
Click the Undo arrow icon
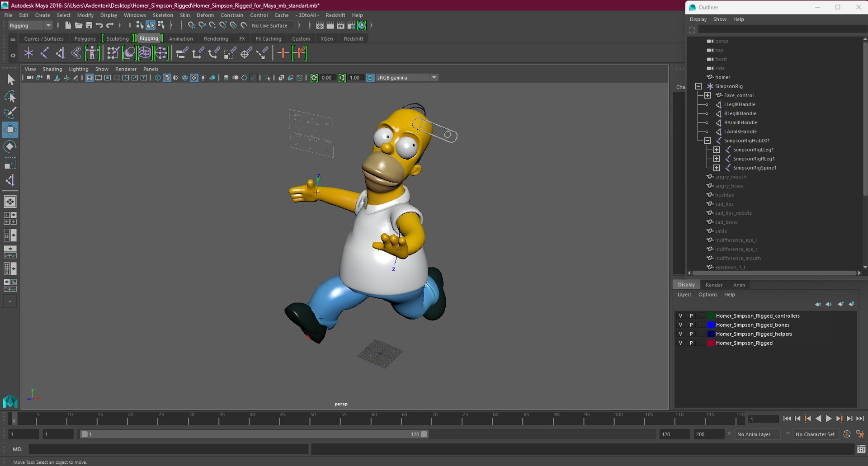(99, 25)
